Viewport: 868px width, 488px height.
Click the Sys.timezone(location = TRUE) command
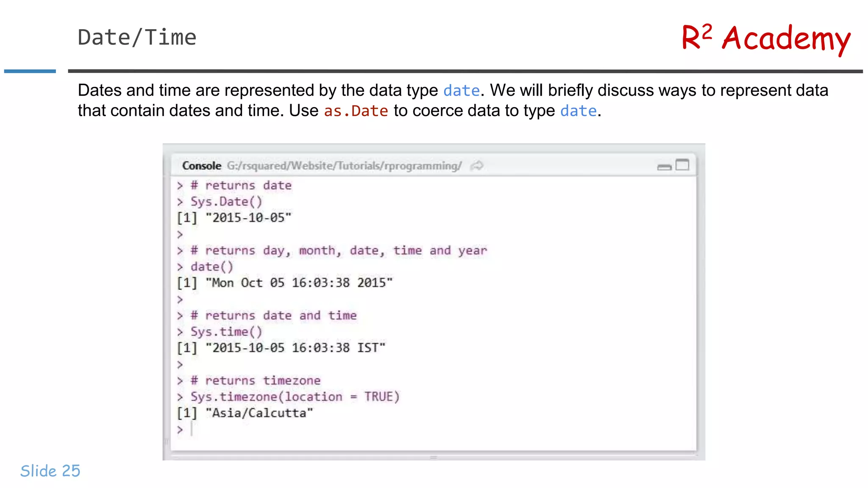[x=295, y=397]
